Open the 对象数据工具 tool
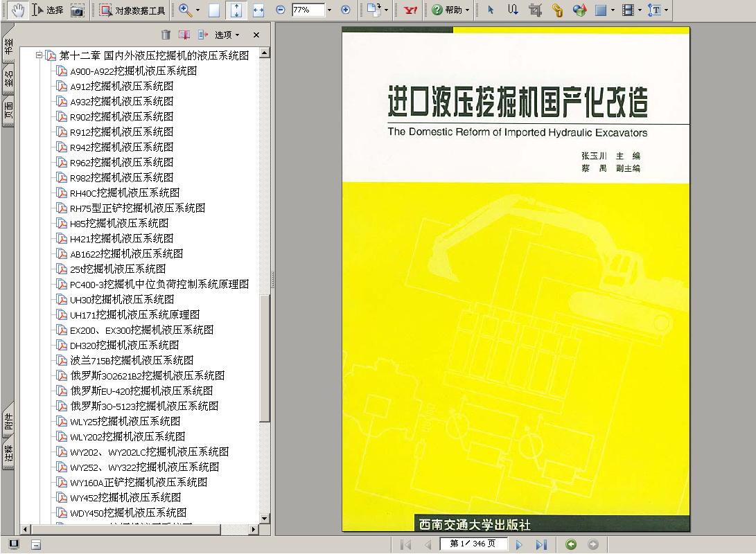This screenshot has height=554, width=756. pyautogui.click(x=132, y=10)
